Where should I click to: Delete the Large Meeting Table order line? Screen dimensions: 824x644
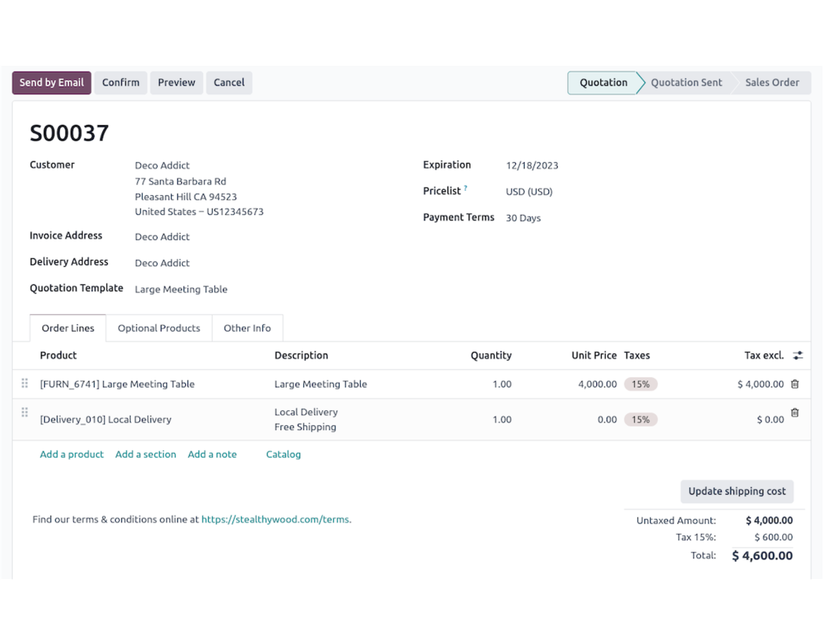795,384
